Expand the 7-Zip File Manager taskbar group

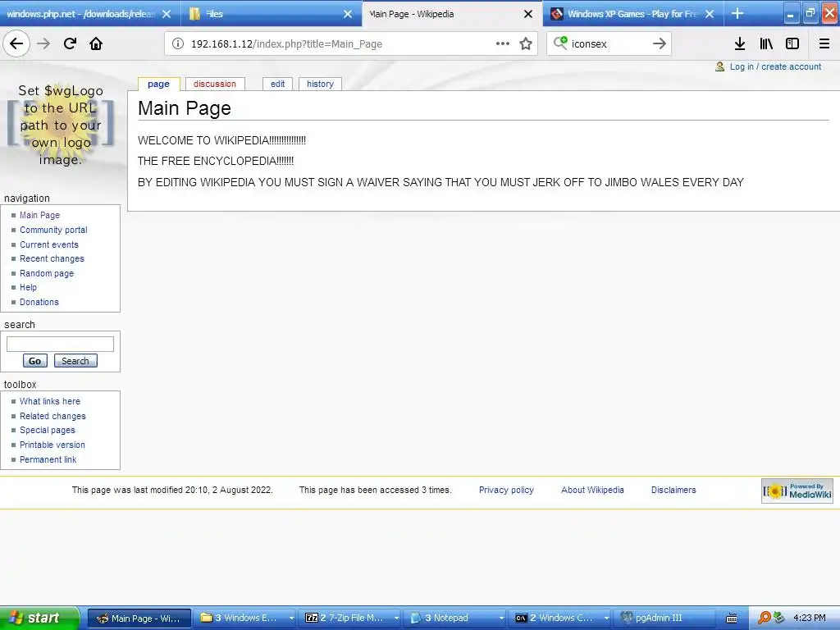tap(396, 618)
